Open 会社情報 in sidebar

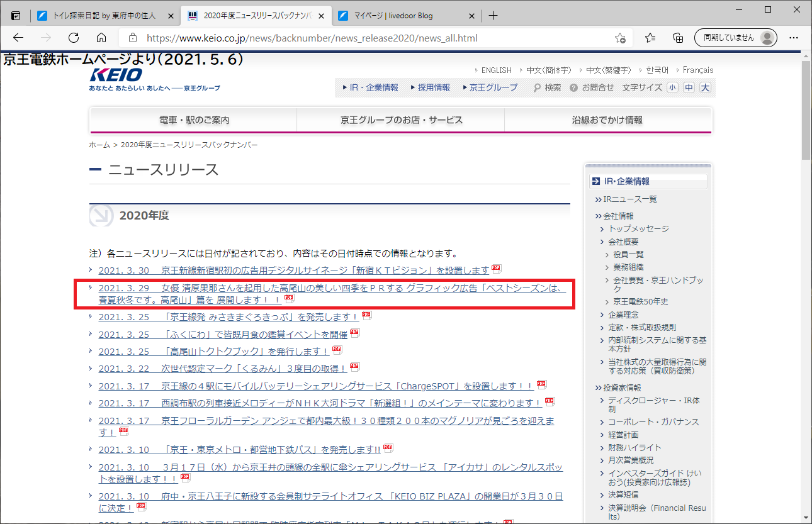pyautogui.click(x=619, y=216)
